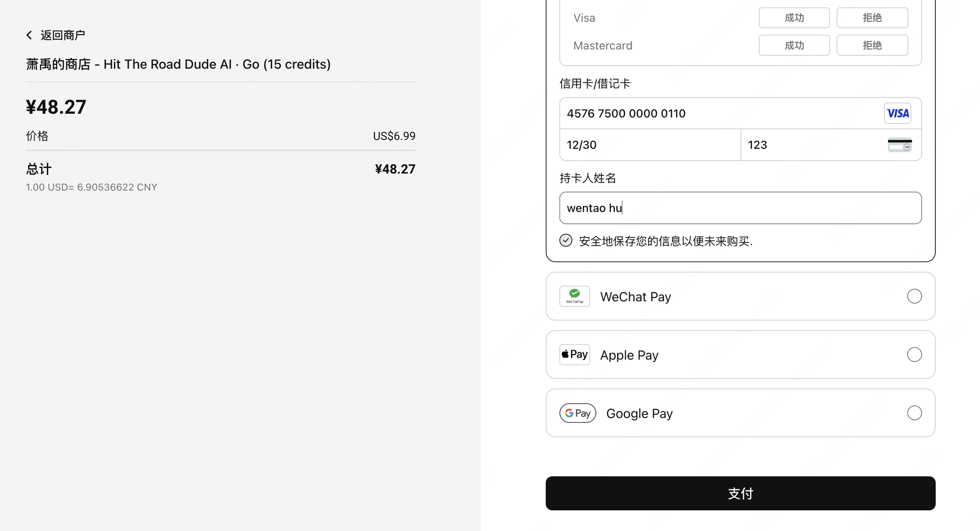980x531 pixels.
Task: Focus the expiry date field 12/30
Action: click(650, 145)
